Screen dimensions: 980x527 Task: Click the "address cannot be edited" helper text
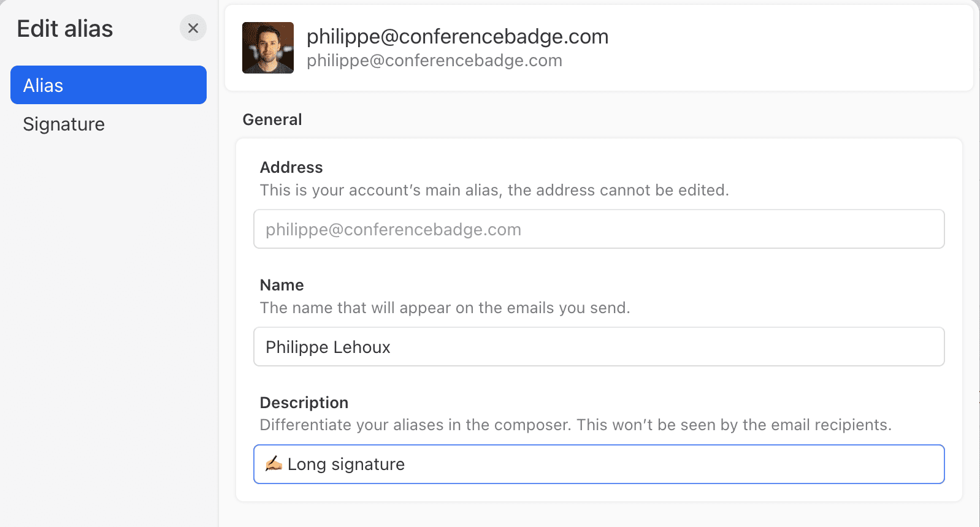pyautogui.click(x=494, y=191)
